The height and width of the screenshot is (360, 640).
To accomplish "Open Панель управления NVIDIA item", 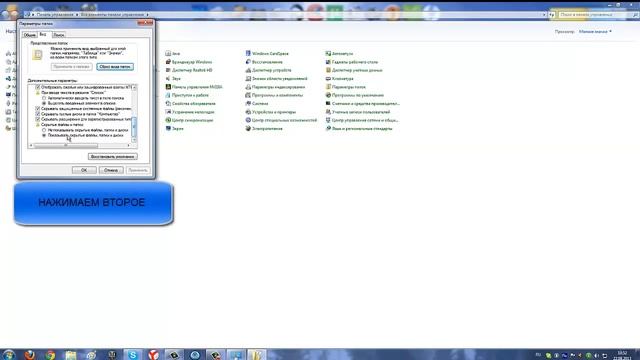I will click(194, 87).
